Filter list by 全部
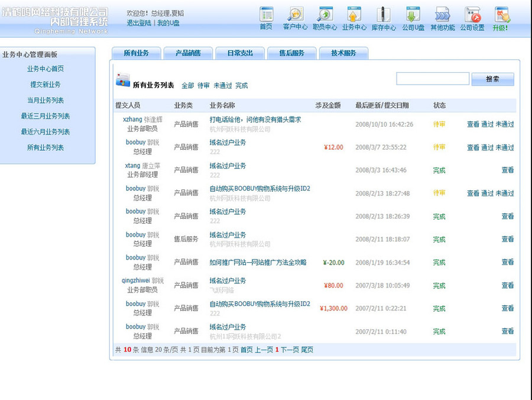 click(188, 86)
